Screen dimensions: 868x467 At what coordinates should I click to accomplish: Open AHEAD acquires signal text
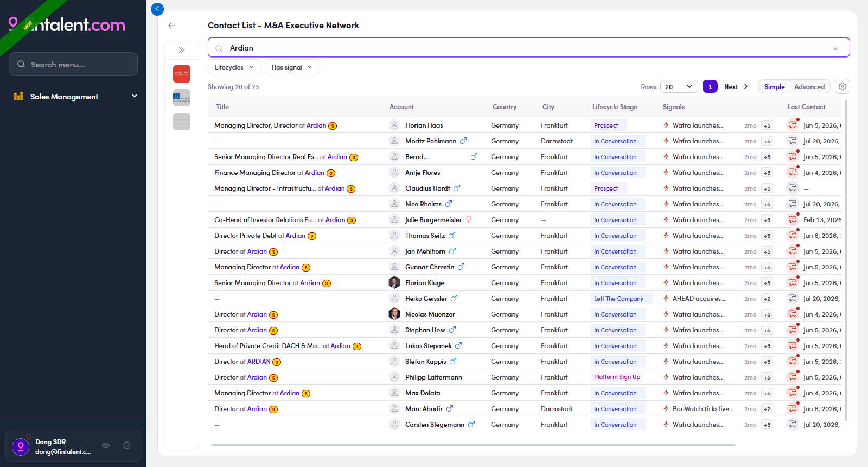click(699, 299)
